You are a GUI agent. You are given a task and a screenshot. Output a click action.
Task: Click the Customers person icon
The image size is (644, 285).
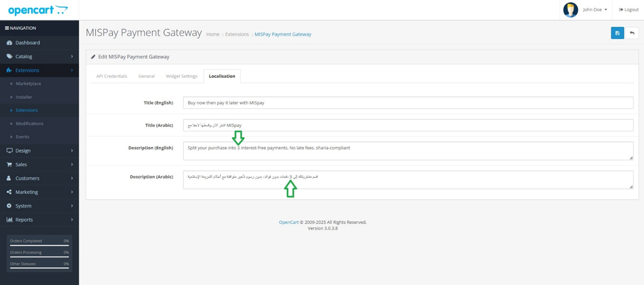(x=10, y=178)
